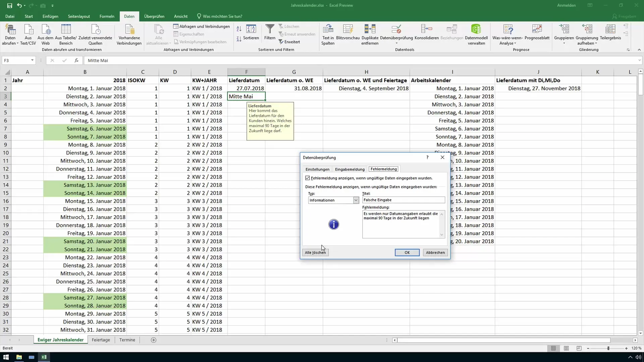Open the Name Box dropdown arrow
Screen dimensions: 644x362
pyautogui.click(x=32, y=60)
